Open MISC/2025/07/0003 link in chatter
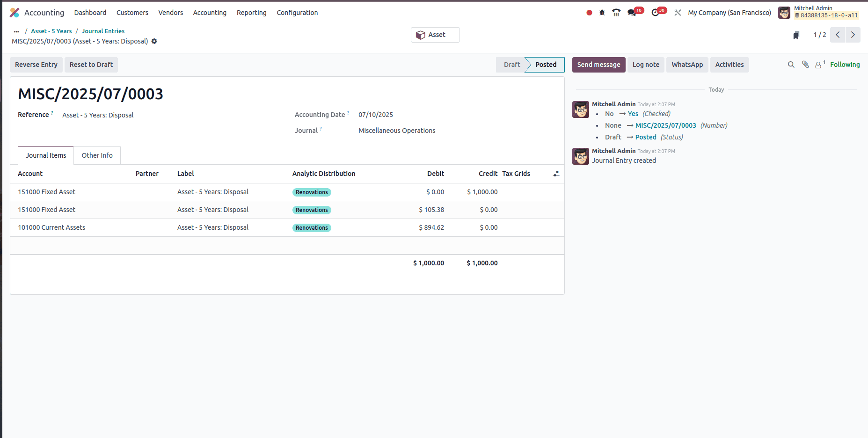 coord(666,125)
